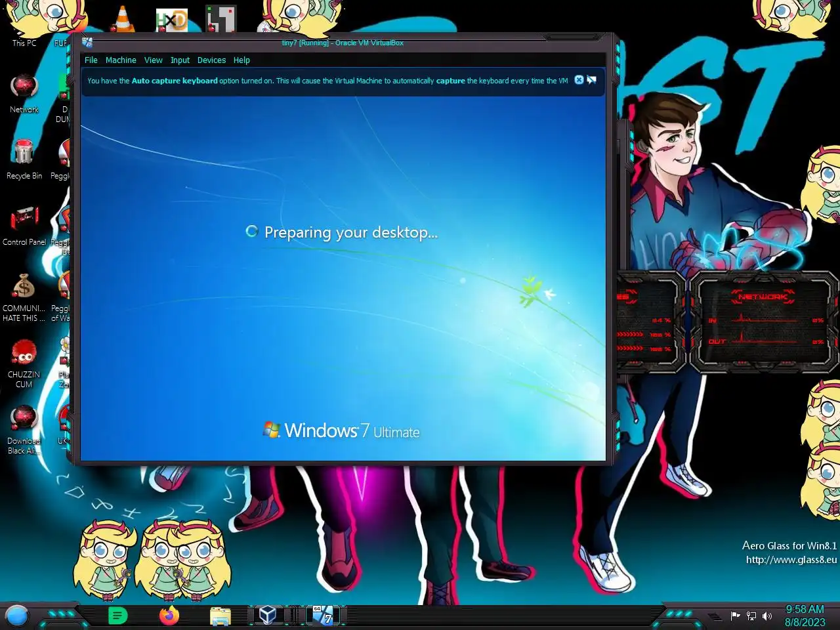Select the HxD desktop shortcut
This screenshot has width=840, height=630.
click(172, 20)
